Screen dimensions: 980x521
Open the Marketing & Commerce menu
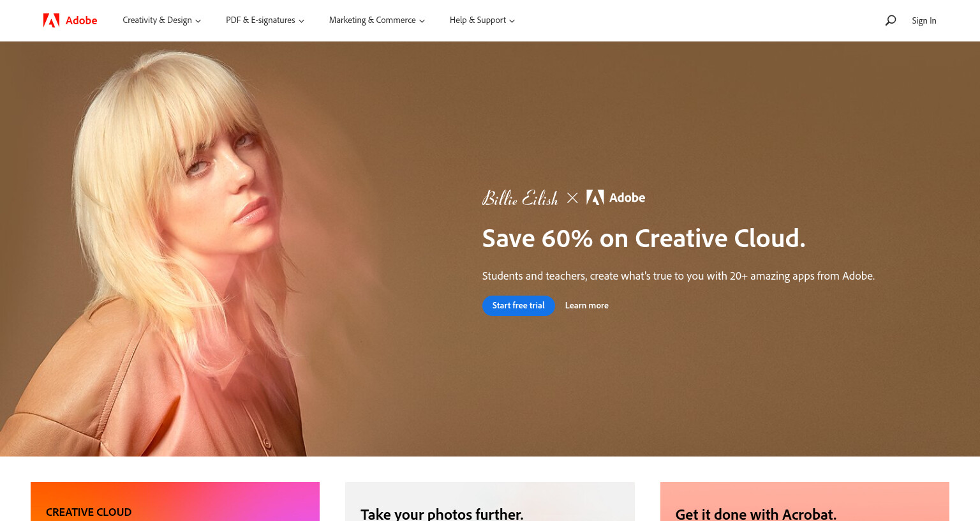click(377, 20)
